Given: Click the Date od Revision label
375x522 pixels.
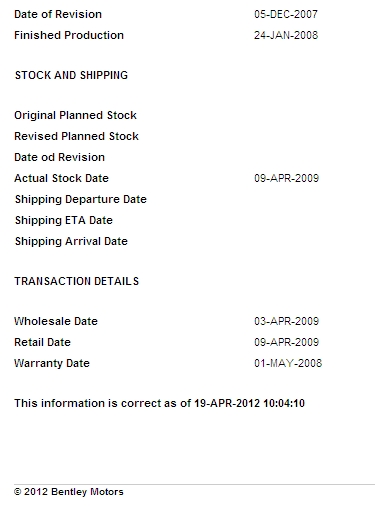Looking at the screenshot, I should pyautogui.click(x=59, y=157).
